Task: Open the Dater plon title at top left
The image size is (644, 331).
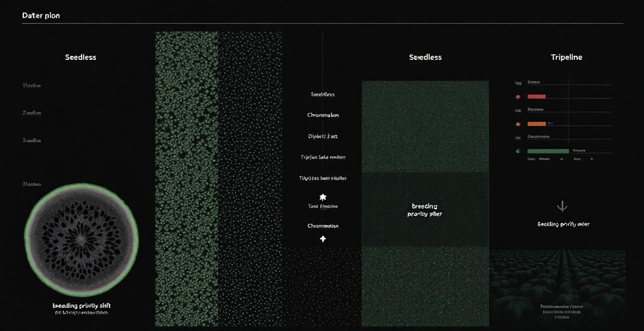Action: [x=41, y=15]
